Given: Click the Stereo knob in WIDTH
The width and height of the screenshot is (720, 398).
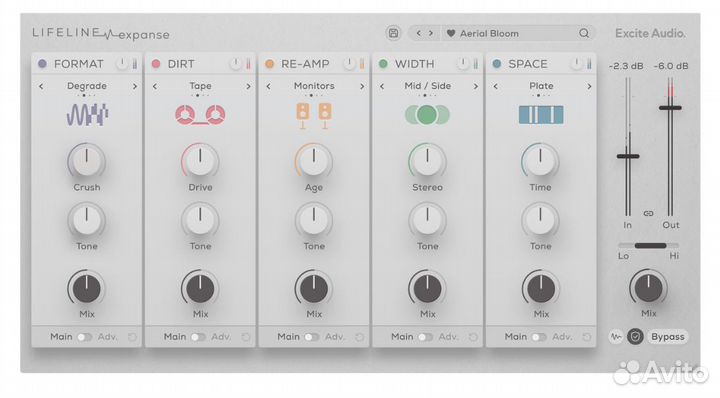Looking at the screenshot, I should tap(427, 161).
